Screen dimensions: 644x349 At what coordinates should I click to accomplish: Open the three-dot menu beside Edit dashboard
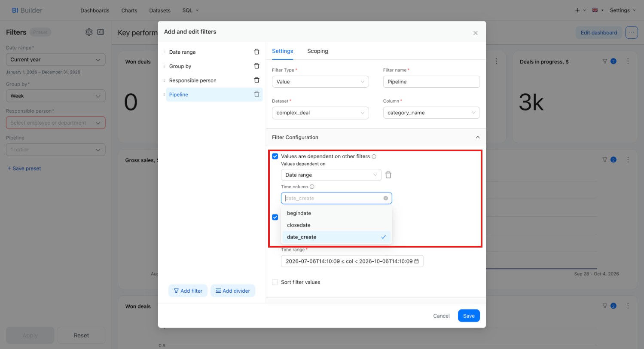coord(632,33)
